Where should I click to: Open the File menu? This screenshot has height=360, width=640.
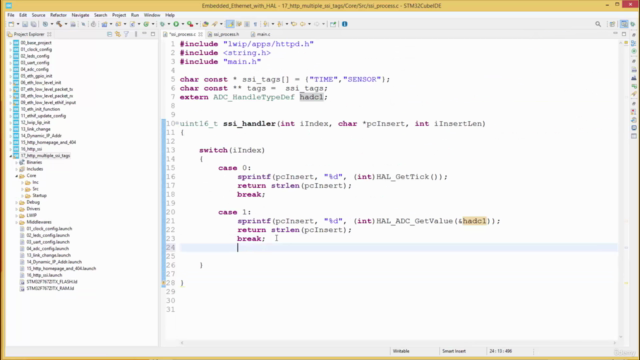[x=11, y=15]
